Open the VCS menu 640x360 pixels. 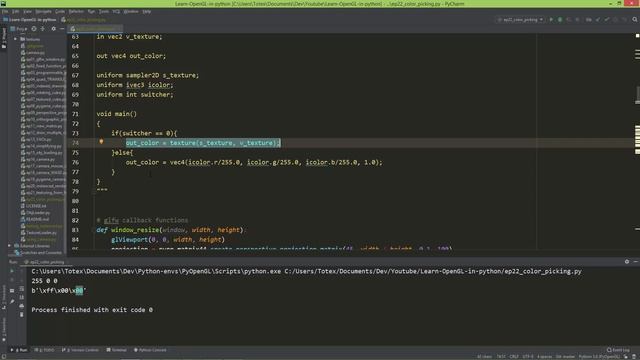pyautogui.click(x=116, y=11)
